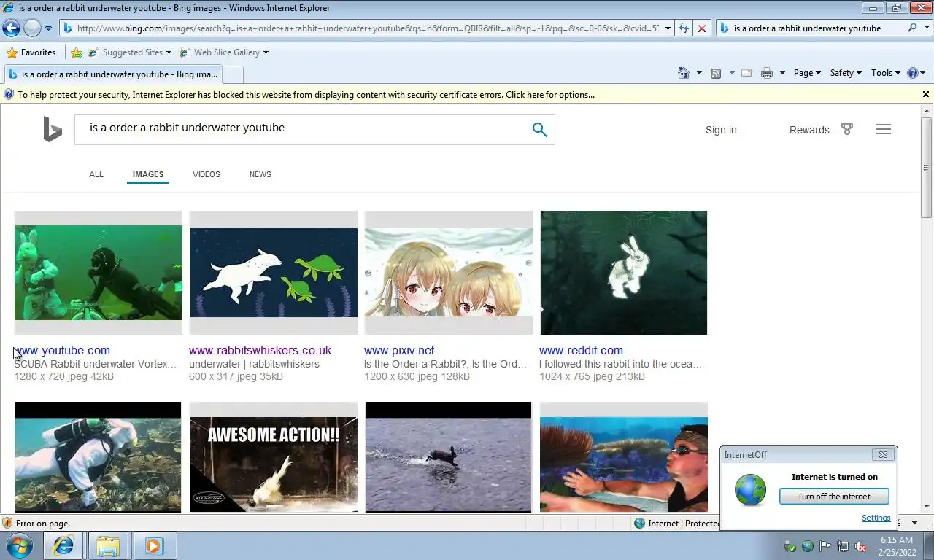Screen dimensions: 934x560
Task: Go back with the browser Back arrow
Action: click(11, 28)
